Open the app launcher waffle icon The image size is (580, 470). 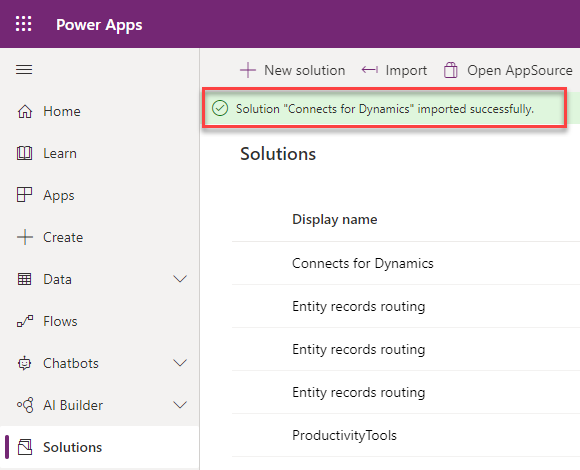23,24
